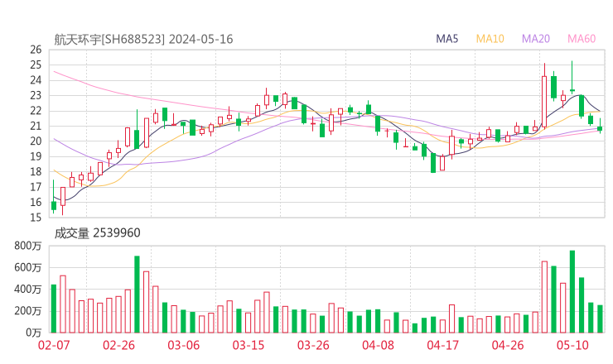Click the 05-10 date axis label

[572, 345]
